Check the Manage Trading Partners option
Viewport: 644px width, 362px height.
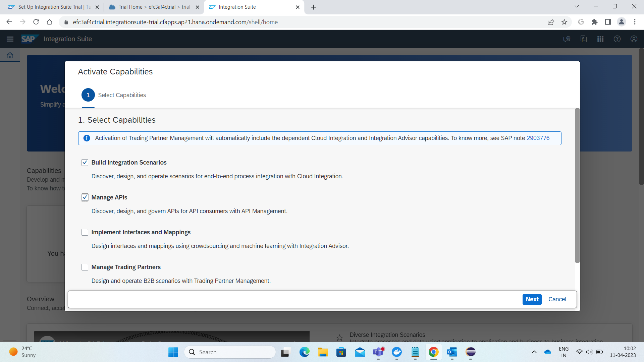coord(85,267)
